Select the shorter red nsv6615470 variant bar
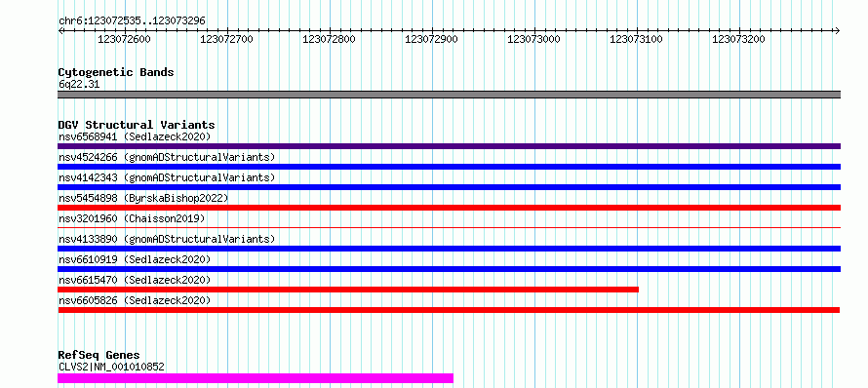 coord(348,290)
